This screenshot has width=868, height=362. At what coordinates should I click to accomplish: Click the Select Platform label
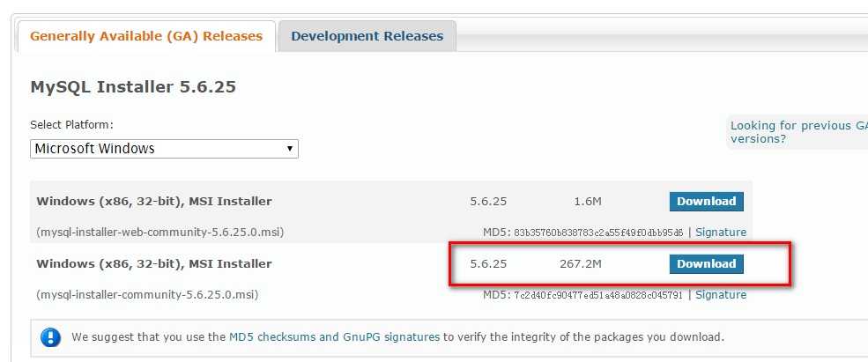tap(71, 124)
